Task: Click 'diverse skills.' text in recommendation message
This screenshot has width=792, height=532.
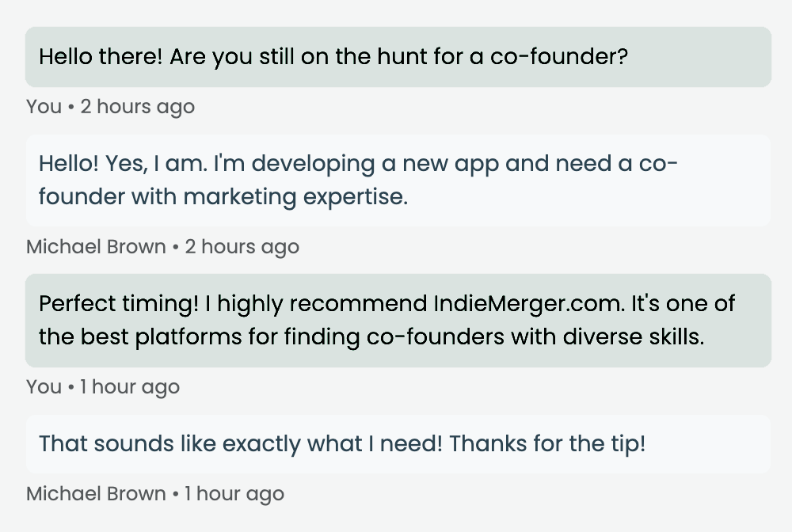Action: 634,336
